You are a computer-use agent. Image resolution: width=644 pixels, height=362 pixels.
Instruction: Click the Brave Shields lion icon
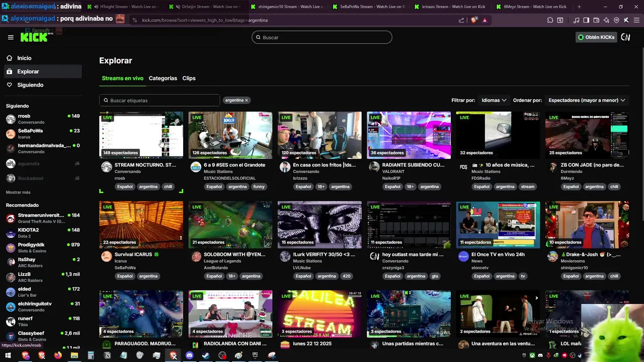coord(474,20)
